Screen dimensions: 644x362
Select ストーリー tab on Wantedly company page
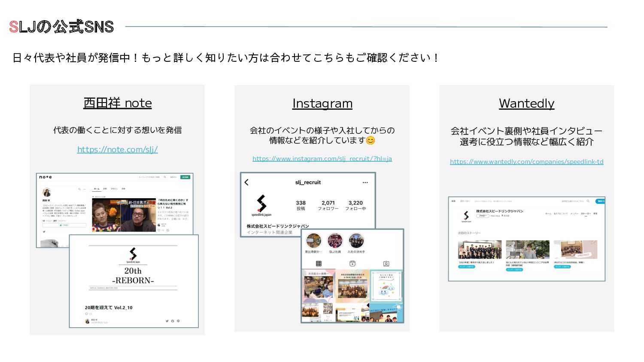coord(586,214)
